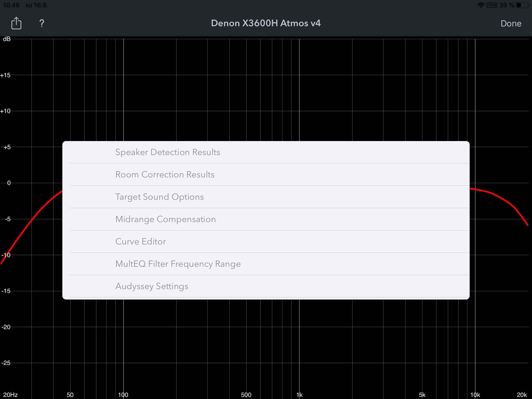Tap the battery status icon

click(x=522, y=5)
